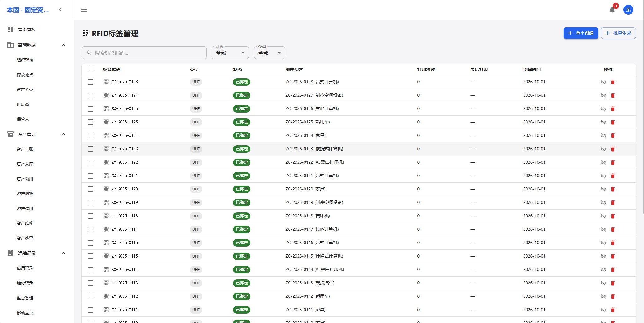This screenshot has height=323, width=644.
Task: Click the 批量生成 button
Action: click(x=618, y=33)
